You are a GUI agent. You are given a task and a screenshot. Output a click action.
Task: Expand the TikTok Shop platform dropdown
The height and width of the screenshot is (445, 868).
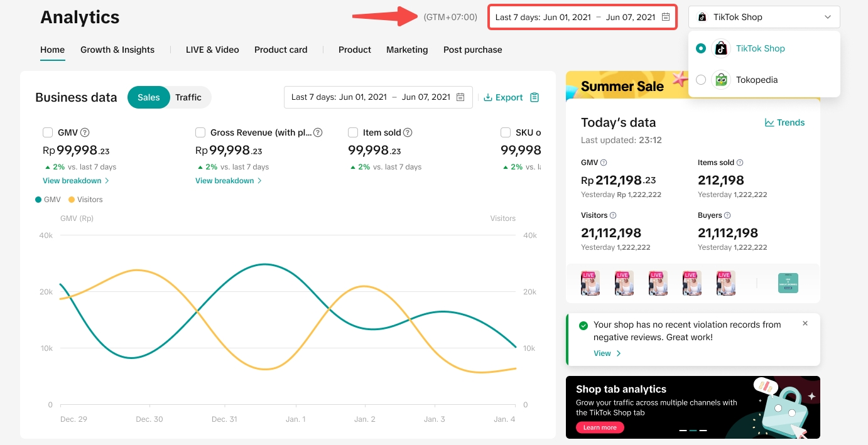(x=764, y=17)
